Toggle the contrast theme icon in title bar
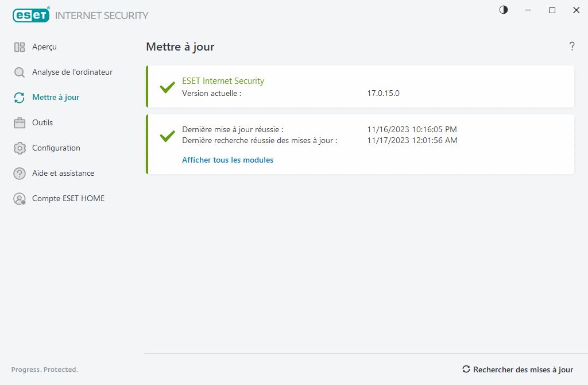The image size is (588, 385). (504, 10)
